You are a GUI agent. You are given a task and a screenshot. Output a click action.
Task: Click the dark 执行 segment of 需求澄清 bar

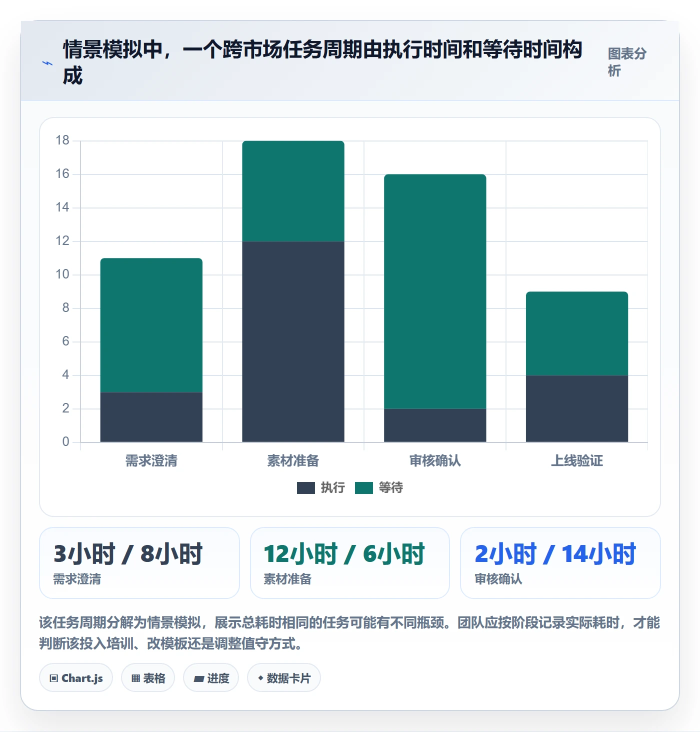(x=151, y=417)
